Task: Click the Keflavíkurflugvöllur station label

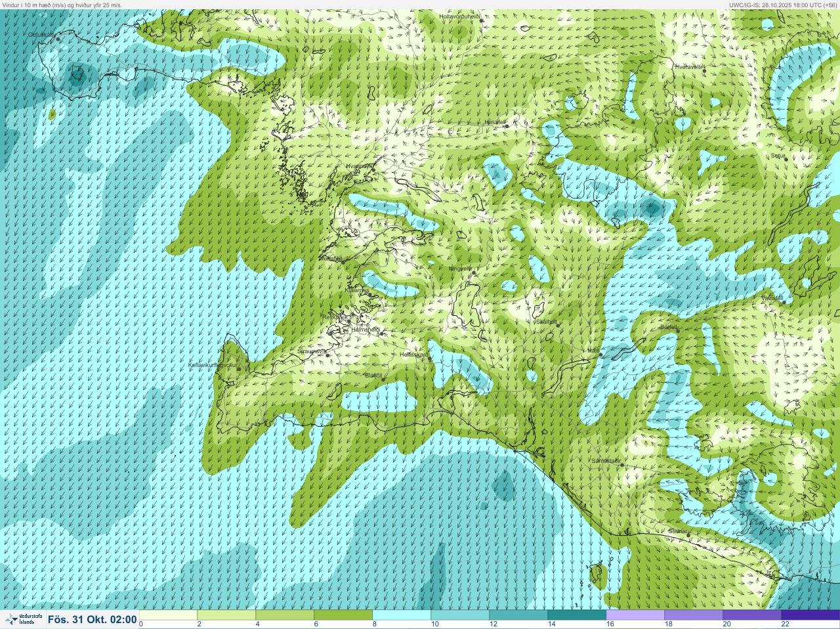Action: click(x=213, y=365)
